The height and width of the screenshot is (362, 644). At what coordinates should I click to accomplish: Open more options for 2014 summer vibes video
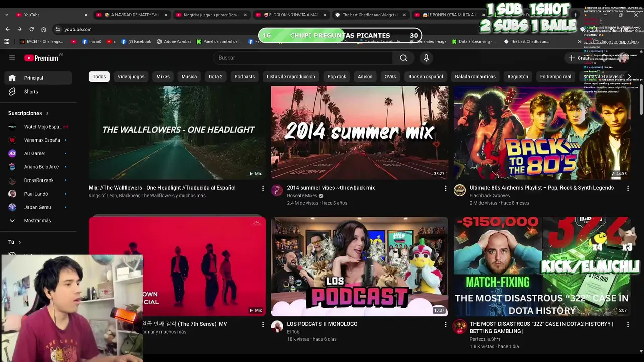(445, 188)
